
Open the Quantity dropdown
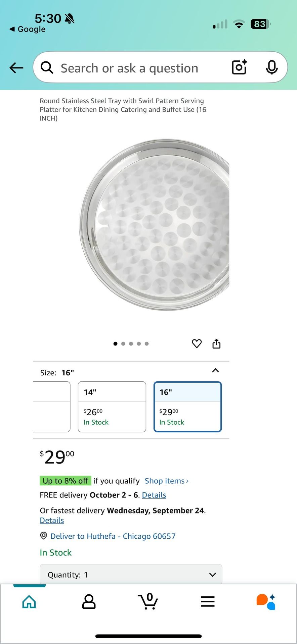tap(131, 575)
